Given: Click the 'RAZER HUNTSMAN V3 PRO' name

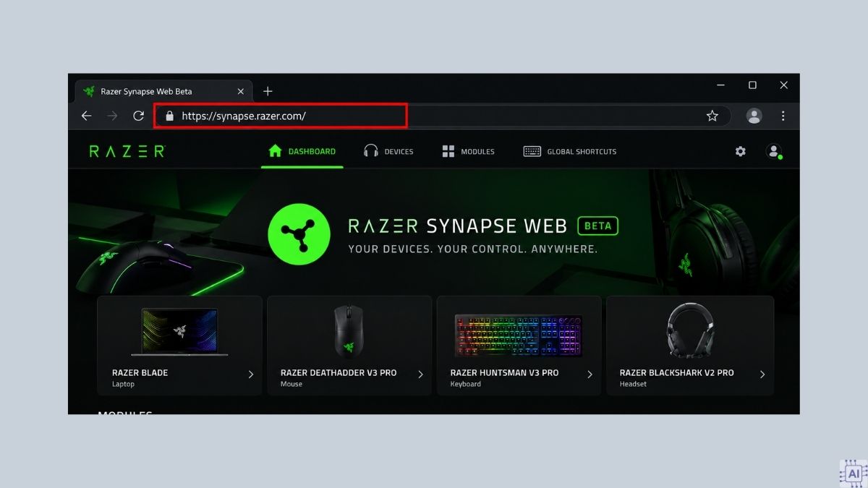Looking at the screenshot, I should click(504, 373).
